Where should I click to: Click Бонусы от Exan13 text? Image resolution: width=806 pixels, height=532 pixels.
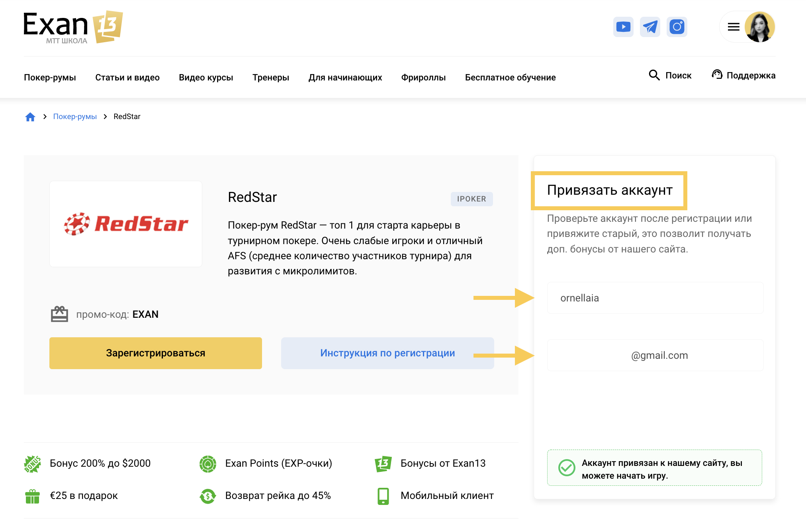coord(443,463)
